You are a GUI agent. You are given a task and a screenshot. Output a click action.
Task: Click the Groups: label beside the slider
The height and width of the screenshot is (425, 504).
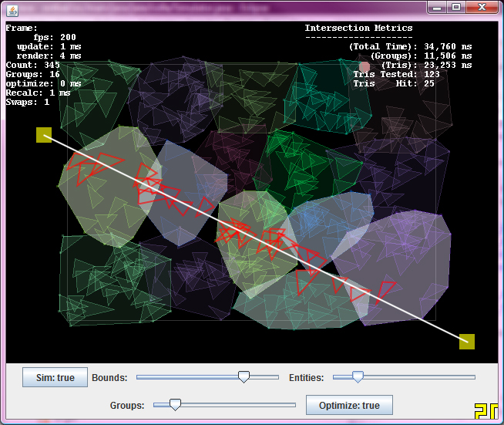point(127,405)
